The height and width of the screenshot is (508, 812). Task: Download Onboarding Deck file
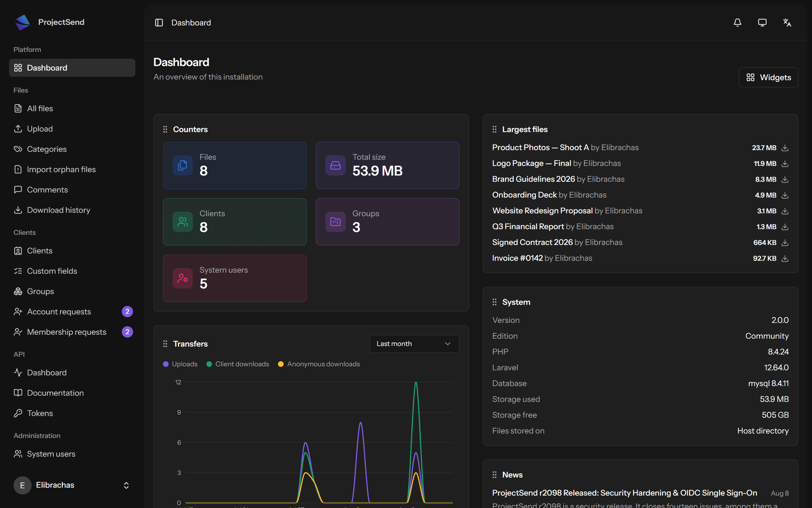785,195
